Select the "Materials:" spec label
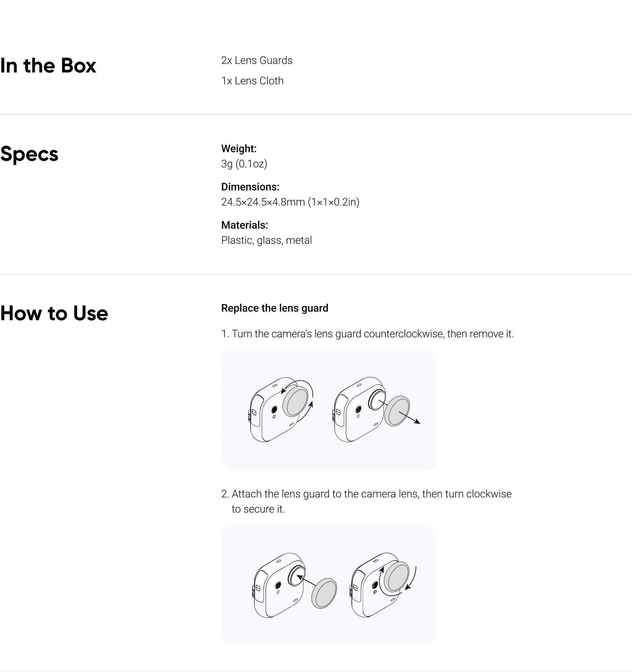This screenshot has height=672, width=632. tap(245, 225)
